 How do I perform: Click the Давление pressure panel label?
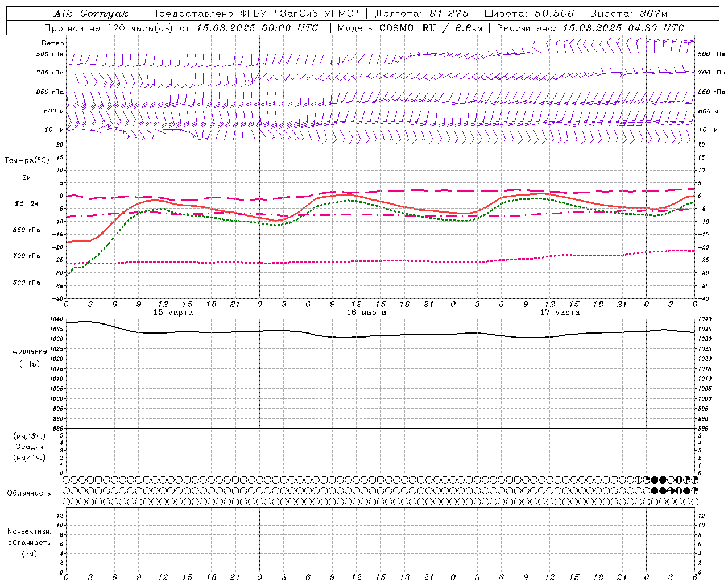point(30,351)
